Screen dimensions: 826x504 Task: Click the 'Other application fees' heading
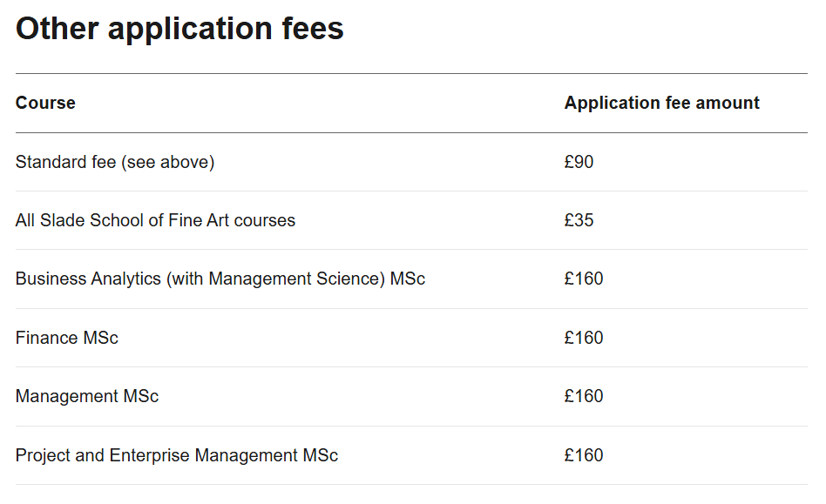click(x=179, y=29)
